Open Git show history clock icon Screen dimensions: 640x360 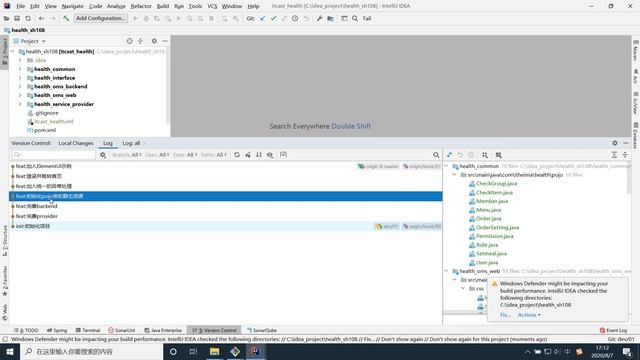point(295,18)
